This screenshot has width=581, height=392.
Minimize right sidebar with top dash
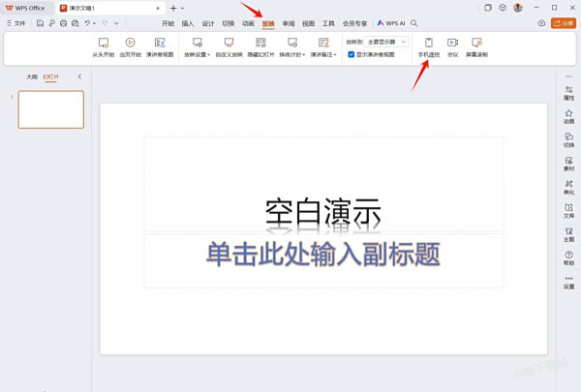(568, 76)
